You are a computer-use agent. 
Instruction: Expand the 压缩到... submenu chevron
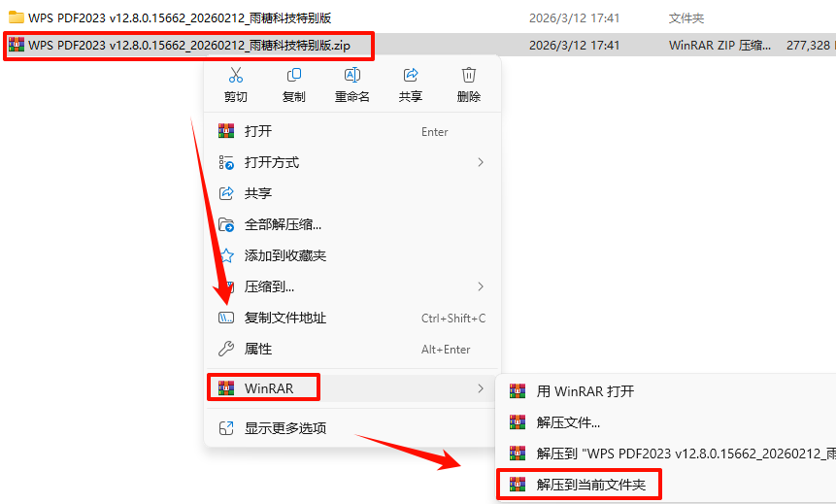coord(481,286)
